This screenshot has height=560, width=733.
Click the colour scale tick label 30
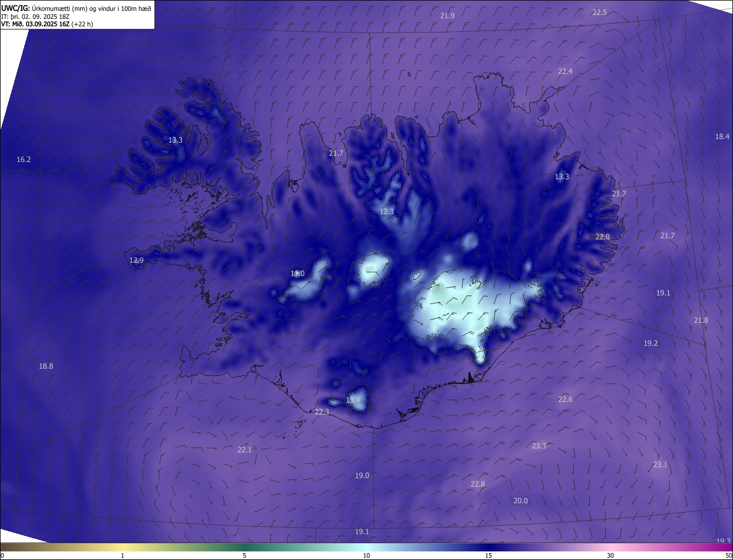click(x=610, y=555)
